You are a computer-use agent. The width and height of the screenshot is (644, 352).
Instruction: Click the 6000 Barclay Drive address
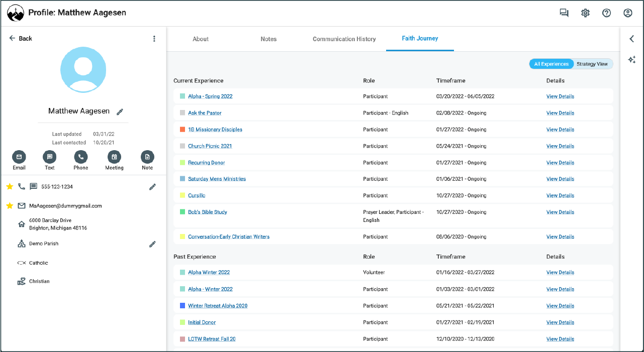pyautogui.click(x=58, y=224)
